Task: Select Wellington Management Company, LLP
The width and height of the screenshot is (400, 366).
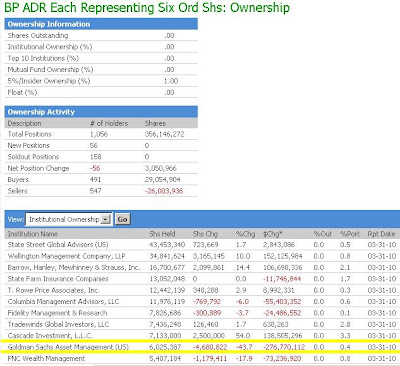Action: coord(66,256)
